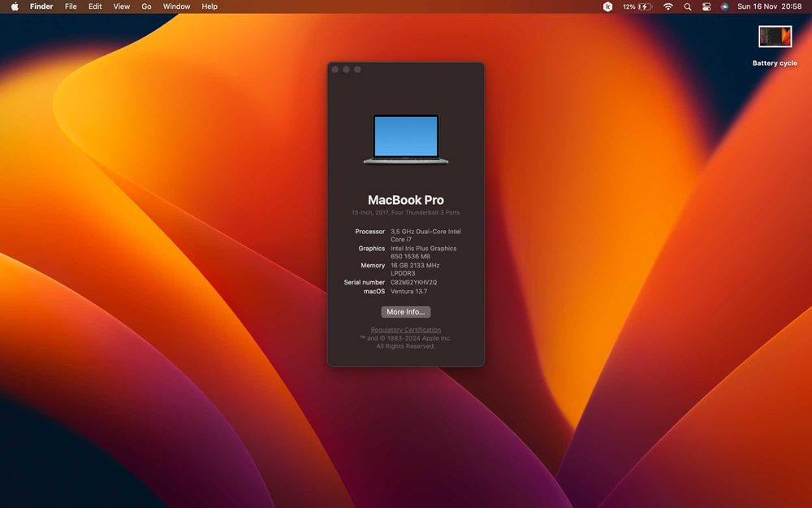The height and width of the screenshot is (508, 812).
Task: Click the serial number value
Action: coord(414,283)
